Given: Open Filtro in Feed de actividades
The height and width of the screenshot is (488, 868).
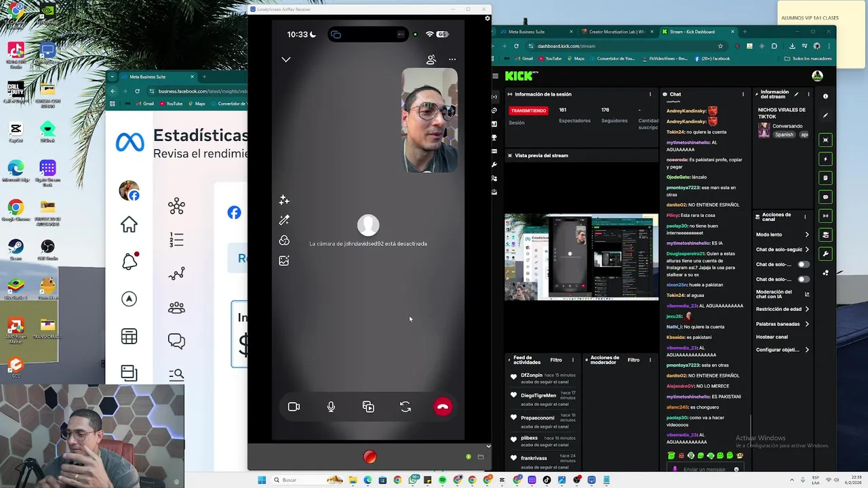Looking at the screenshot, I should click(x=556, y=360).
